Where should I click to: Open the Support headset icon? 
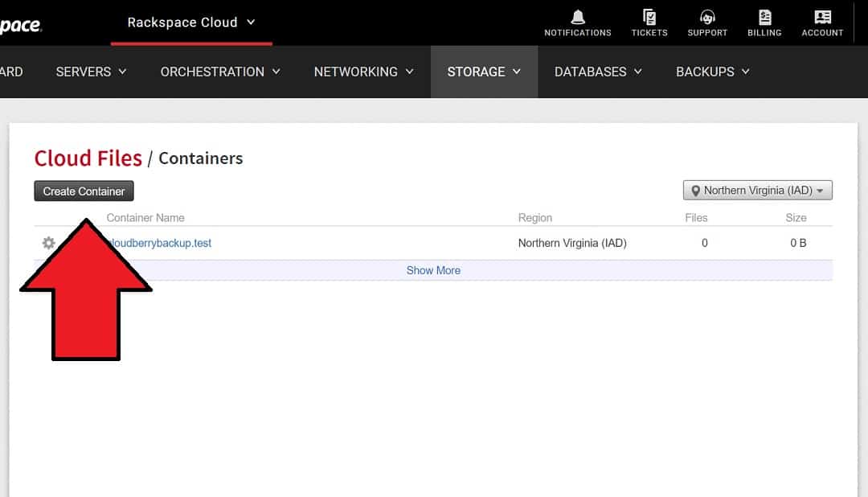point(707,17)
